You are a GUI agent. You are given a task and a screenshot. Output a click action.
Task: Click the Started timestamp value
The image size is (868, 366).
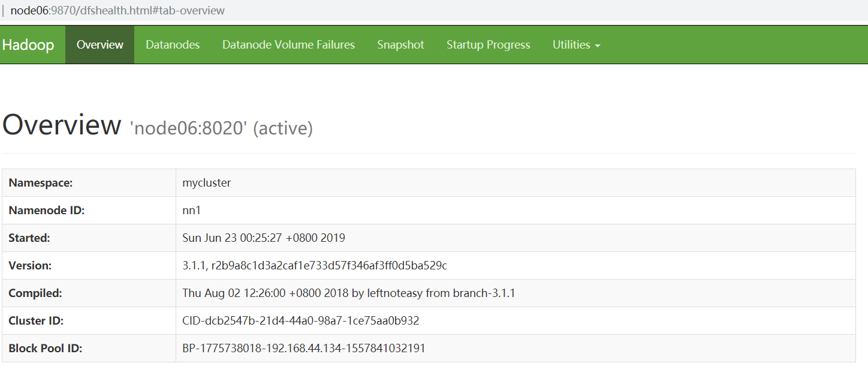pyautogui.click(x=264, y=238)
